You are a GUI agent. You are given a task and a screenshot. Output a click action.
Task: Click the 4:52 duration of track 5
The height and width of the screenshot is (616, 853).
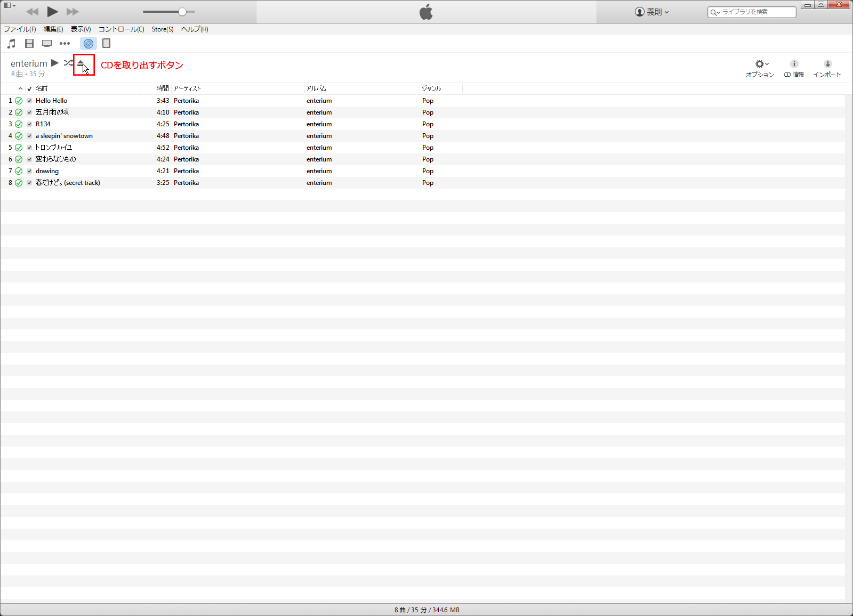tap(163, 148)
